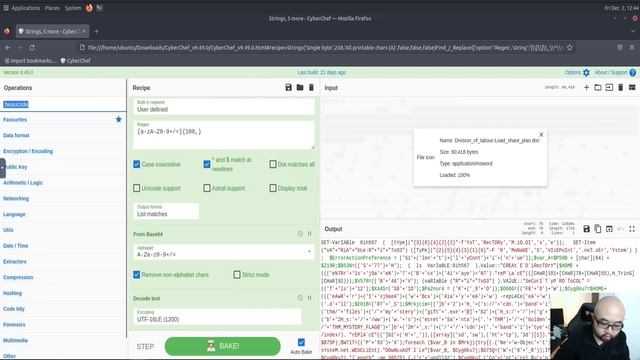The image size is (640, 360).
Task: Enable Unicode support
Action: coord(137,188)
